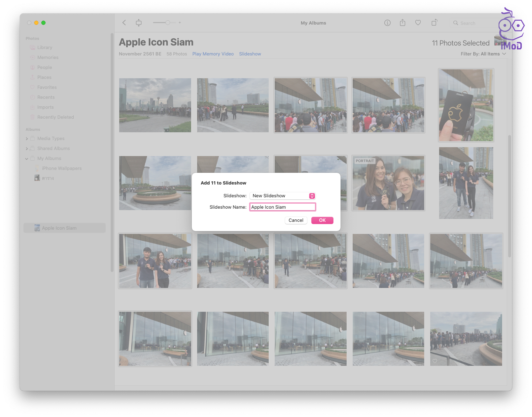This screenshot has height=417, width=532.
Task: Click the Rotate icon in toolbar
Action: point(434,23)
